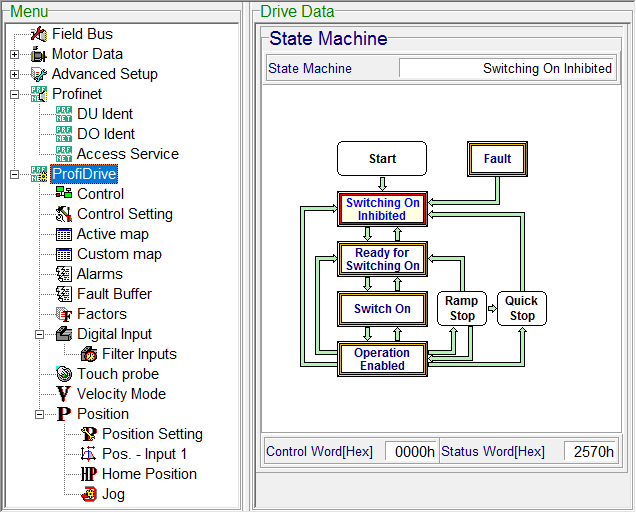The image size is (636, 513).
Task: Click the Home Position HP icon
Action: pyautogui.click(x=89, y=474)
